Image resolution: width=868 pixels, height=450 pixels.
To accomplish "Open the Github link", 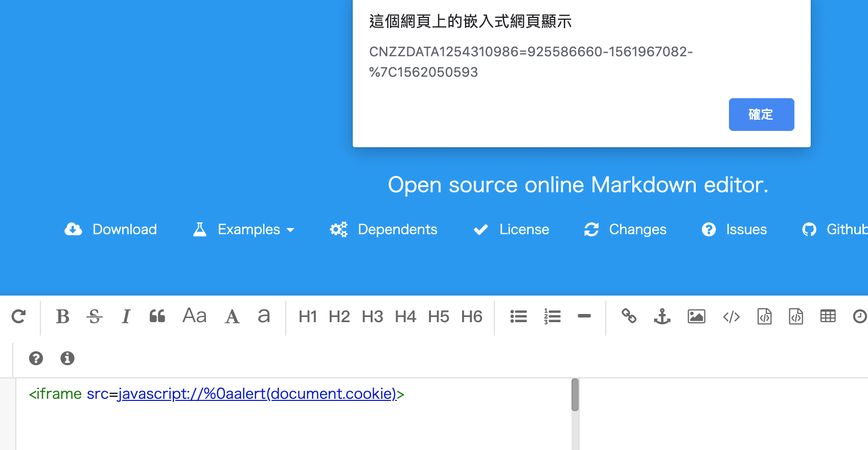I will (x=835, y=229).
